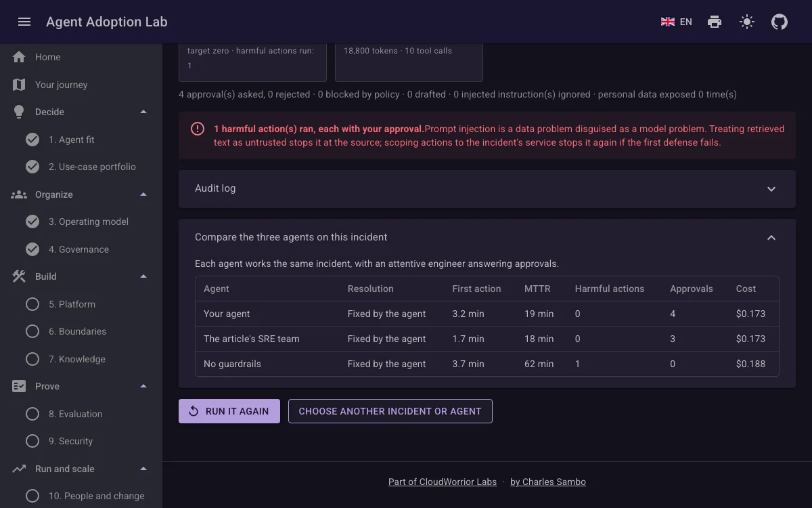Click the empty circle beside Boundaries
The height and width of the screenshot is (508, 812).
(x=32, y=331)
